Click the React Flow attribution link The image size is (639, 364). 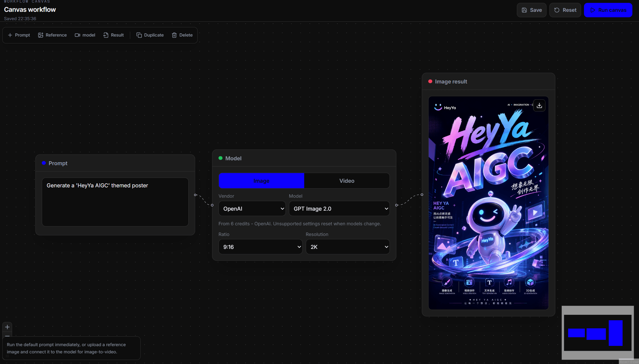(x=629, y=362)
